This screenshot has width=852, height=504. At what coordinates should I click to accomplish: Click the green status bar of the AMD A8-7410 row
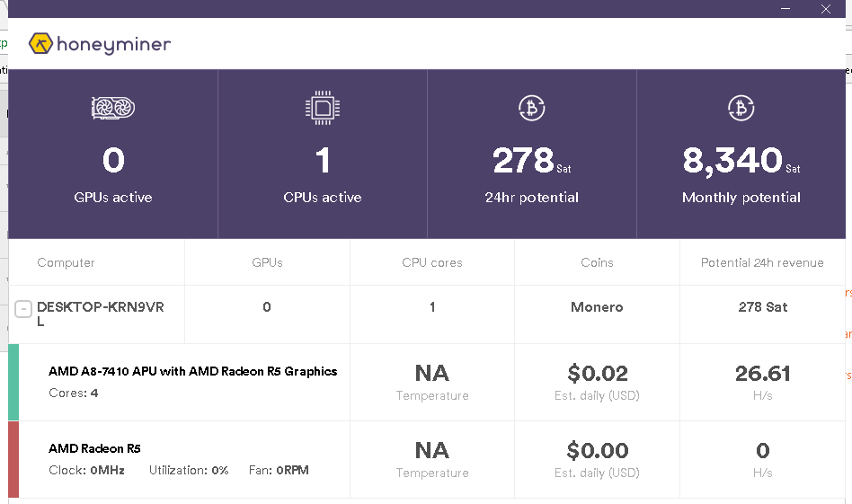coord(13,383)
